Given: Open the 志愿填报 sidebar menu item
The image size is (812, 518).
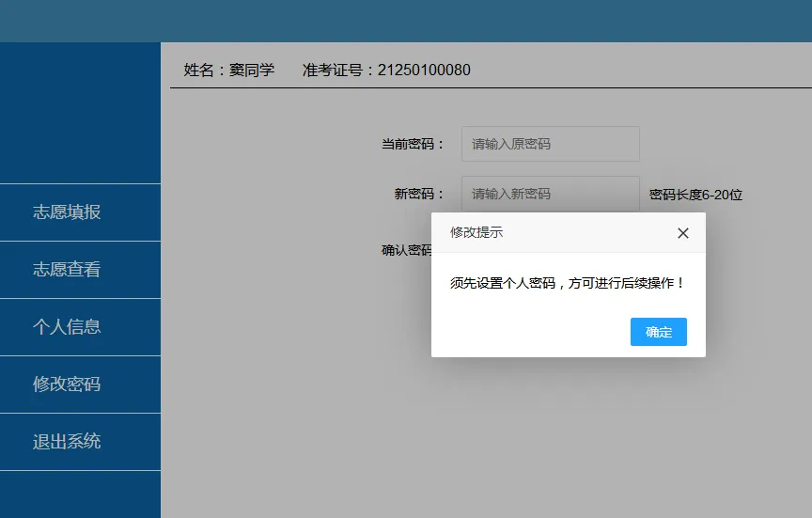Looking at the screenshot, I should click(80, 212).
